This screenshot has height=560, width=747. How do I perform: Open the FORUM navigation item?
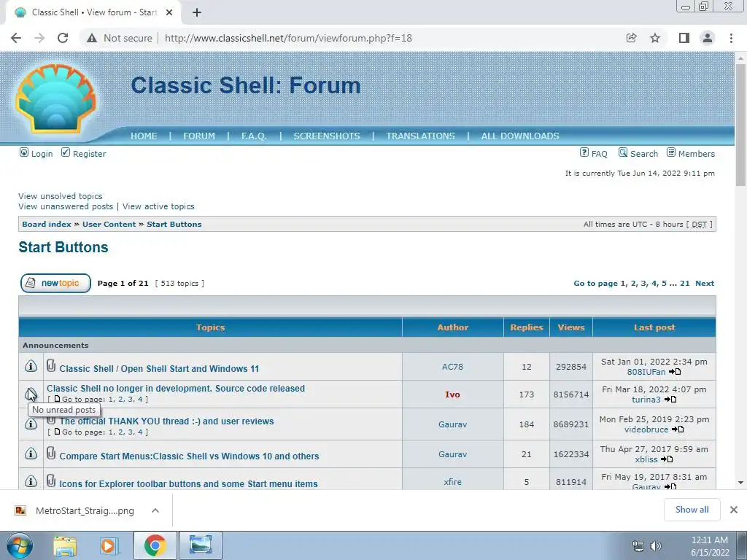(x=199, y=136)
